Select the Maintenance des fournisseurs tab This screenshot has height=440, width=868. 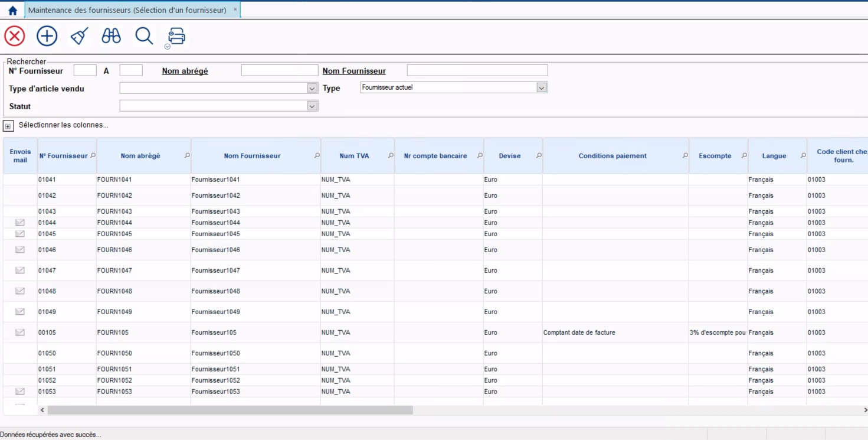pyautogui.click(x=127, y=11)
